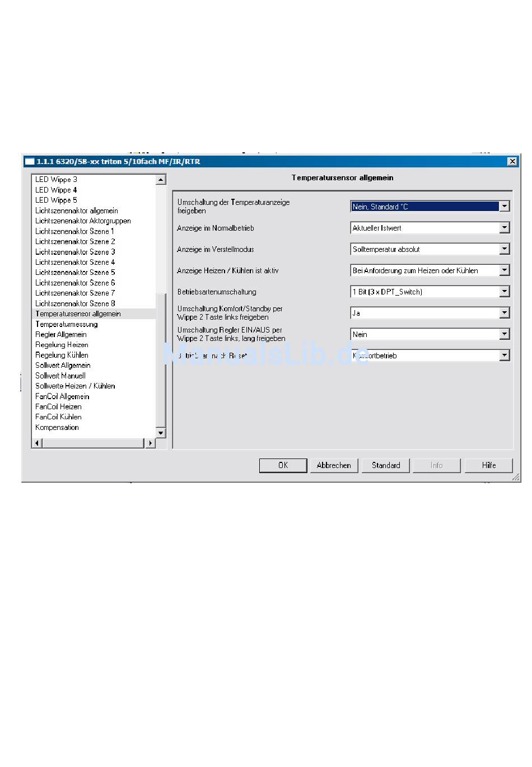Select Regelung Heizen in the list

pyautogui.click(x=62, y=345)
